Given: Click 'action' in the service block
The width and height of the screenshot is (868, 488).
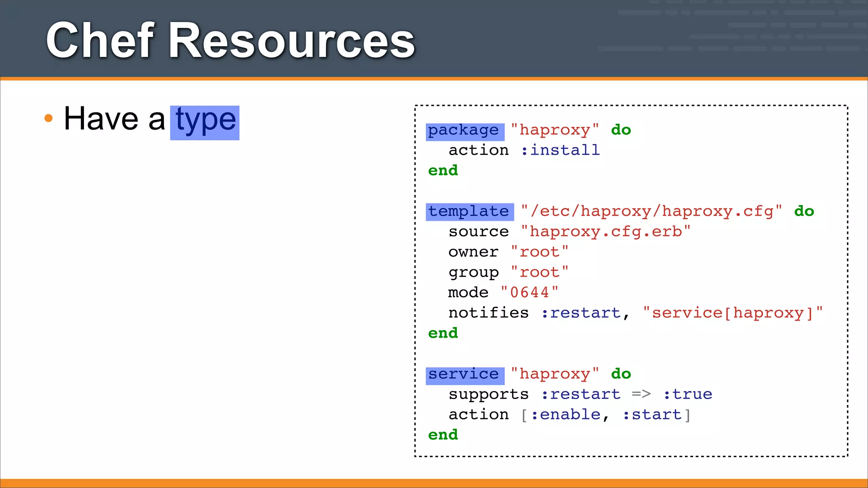Looking at the screenshot, I should click(x=479, y=414).
